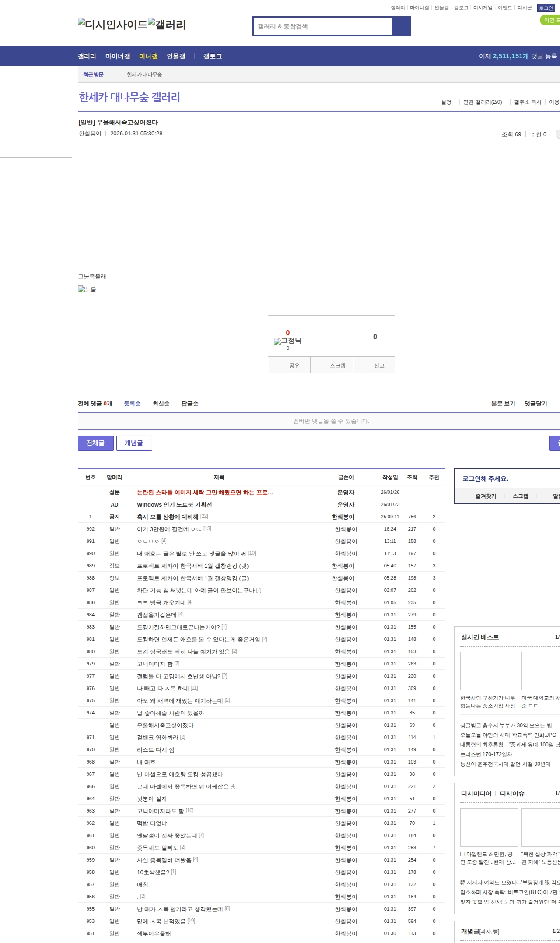
Task: Click the 공유 share button under the post
Action: (294, 366)
